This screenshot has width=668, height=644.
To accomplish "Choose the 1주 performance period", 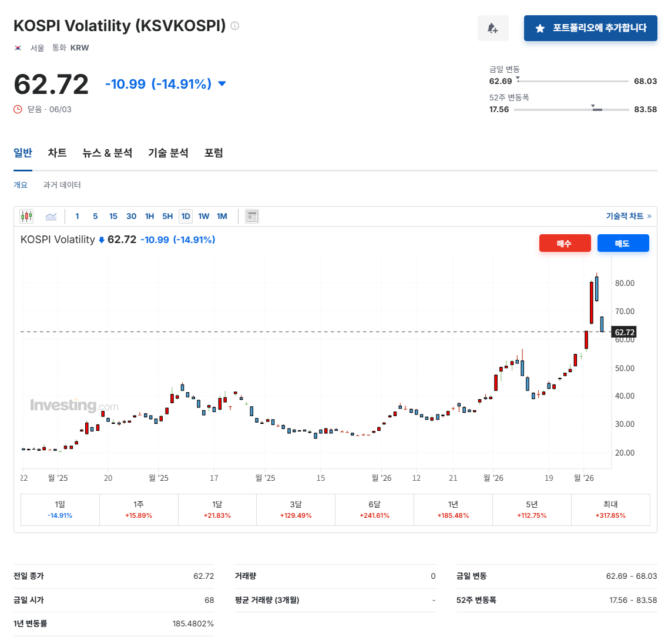I will [x=139, y=510].
